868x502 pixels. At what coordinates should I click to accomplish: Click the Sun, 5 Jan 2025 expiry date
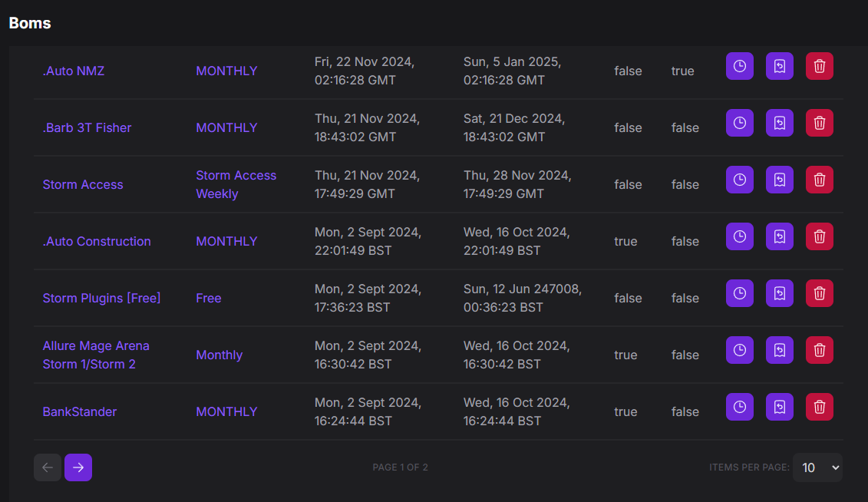click(x=513, y=71)
